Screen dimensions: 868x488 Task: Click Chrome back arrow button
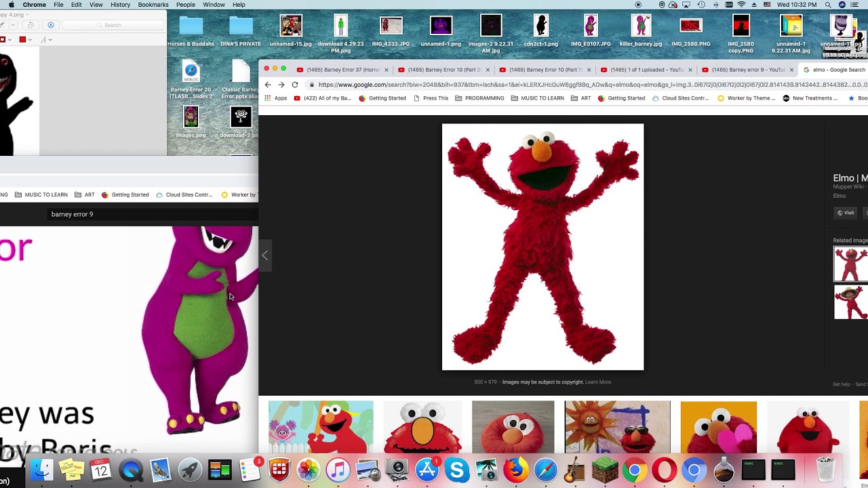tap(268, 85)
